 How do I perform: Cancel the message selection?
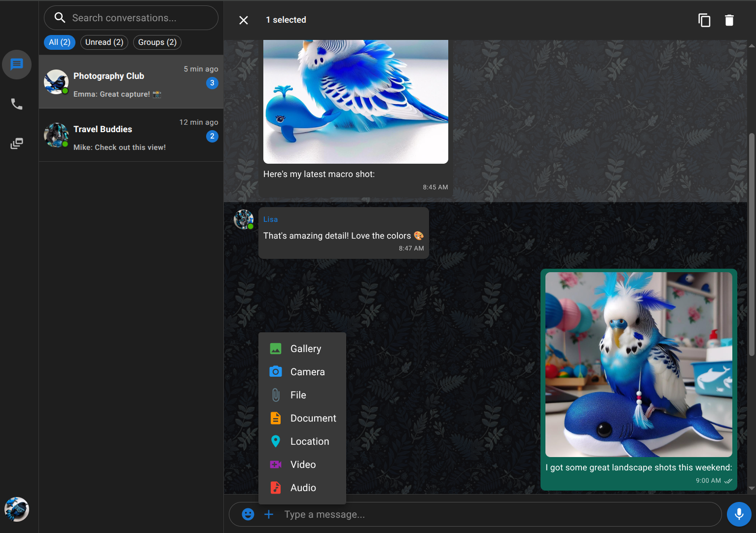(244, 20)
